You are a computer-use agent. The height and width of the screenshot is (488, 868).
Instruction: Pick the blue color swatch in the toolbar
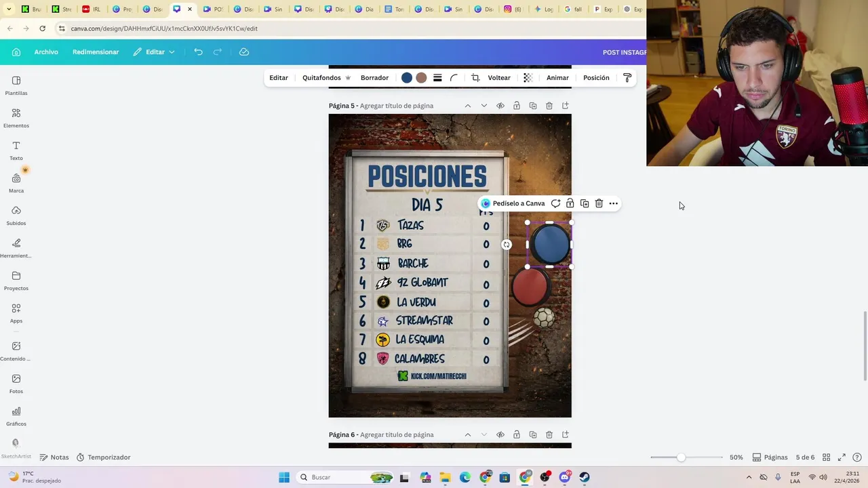[x=407, y=78]
